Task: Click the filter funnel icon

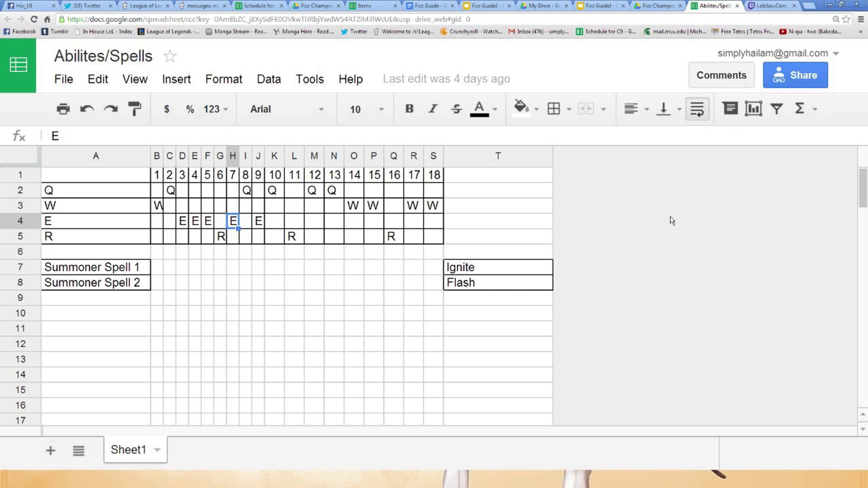Action: pos(776,109)
